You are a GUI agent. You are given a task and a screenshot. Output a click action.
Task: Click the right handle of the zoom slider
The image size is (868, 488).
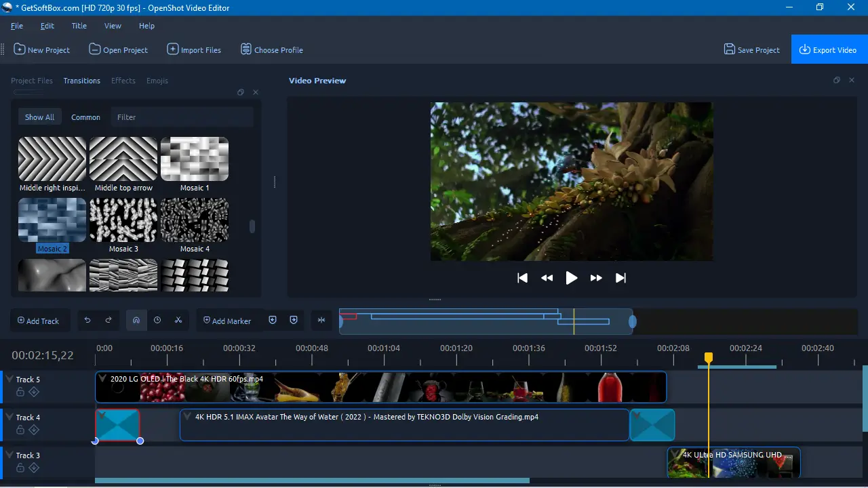(x=633, y=322)
